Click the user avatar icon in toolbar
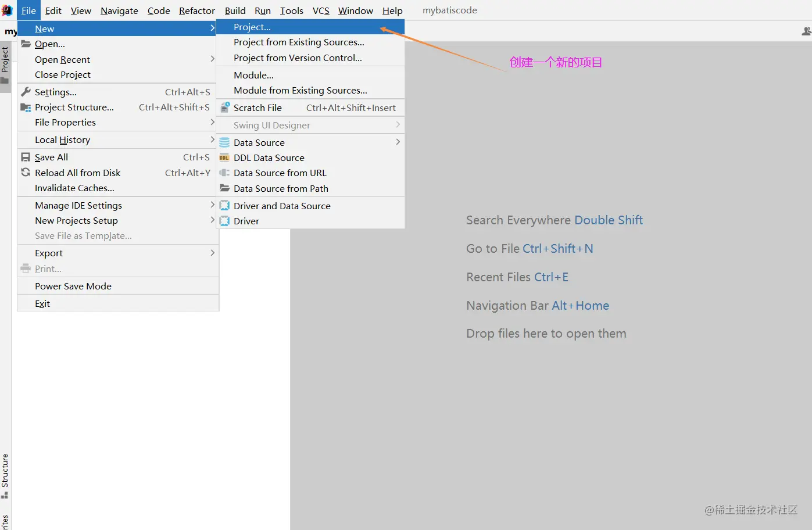 (x=806, y=31)
